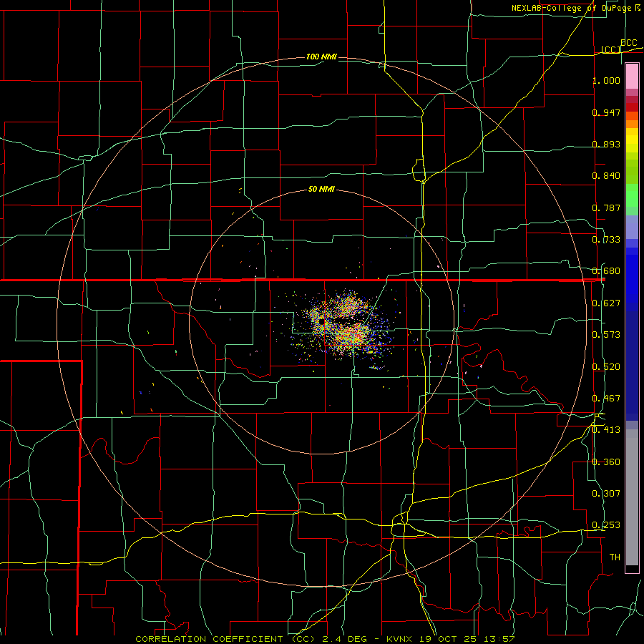Select the 0.413 legend value
Image resolution: width=644 pixels, height=644 pixels.
tap(606, 429)
